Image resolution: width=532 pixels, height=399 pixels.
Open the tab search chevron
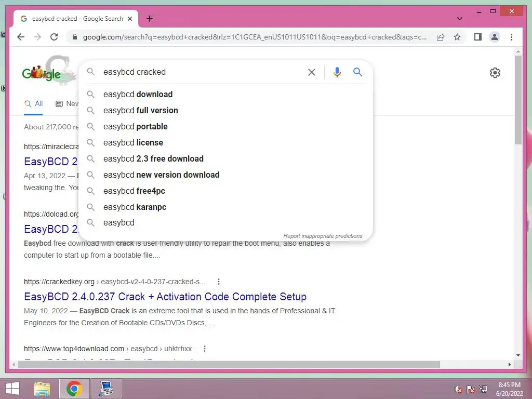coord(459,19)
